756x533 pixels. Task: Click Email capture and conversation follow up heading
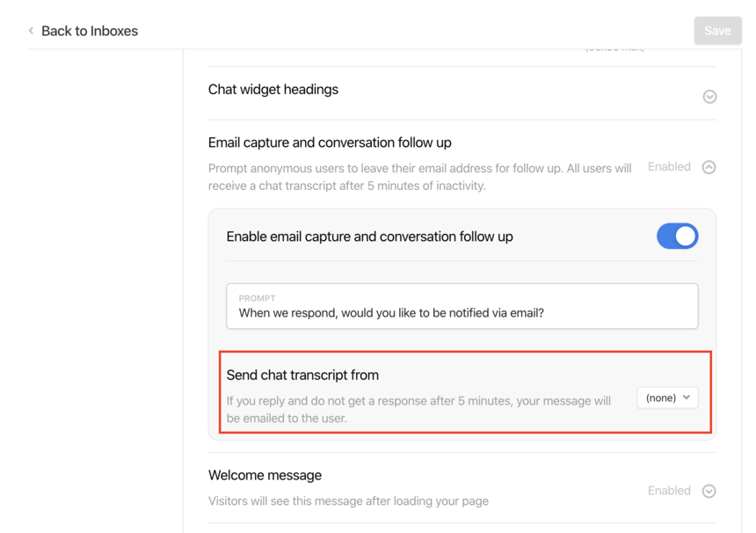[x=330, y=142]
